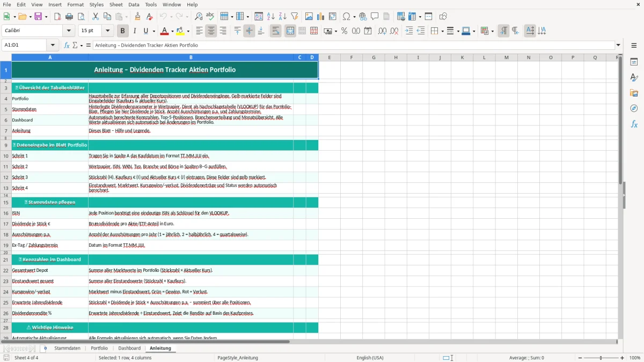This screenshot has height=362, width=644.
Task: Insert Chart from toolbar
Action: tap(321, 17)
